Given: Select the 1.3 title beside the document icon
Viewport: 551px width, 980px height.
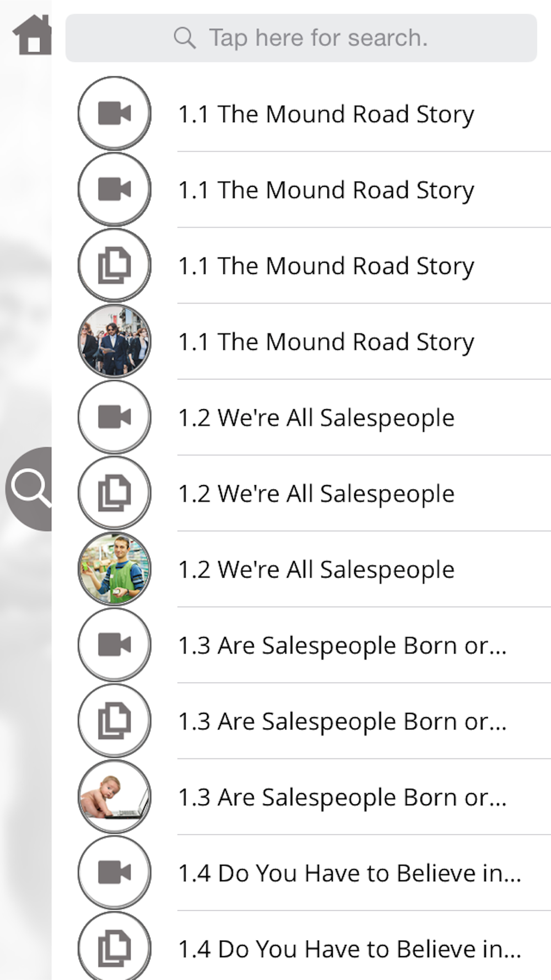Looking at the screenshot, I should pyautogui.click(x=342, y=721).
